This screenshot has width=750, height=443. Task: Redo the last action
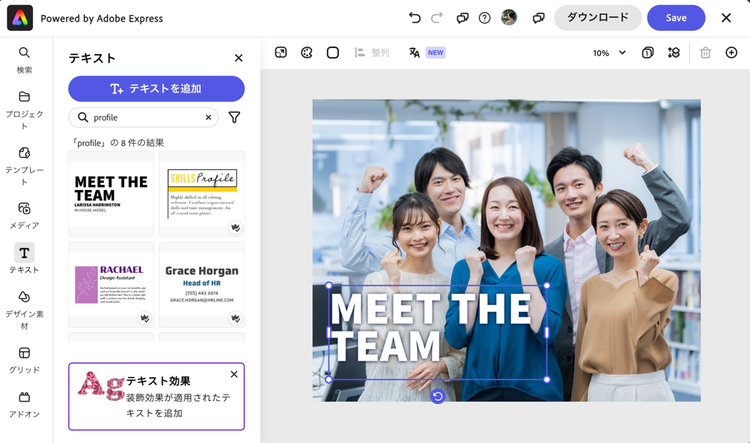coord(437,18)
